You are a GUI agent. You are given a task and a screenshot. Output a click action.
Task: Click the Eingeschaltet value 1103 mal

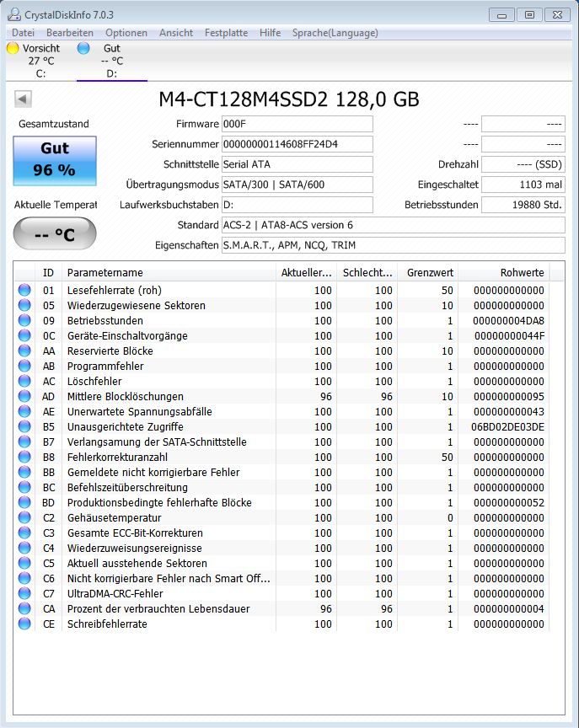coord(523,185)
